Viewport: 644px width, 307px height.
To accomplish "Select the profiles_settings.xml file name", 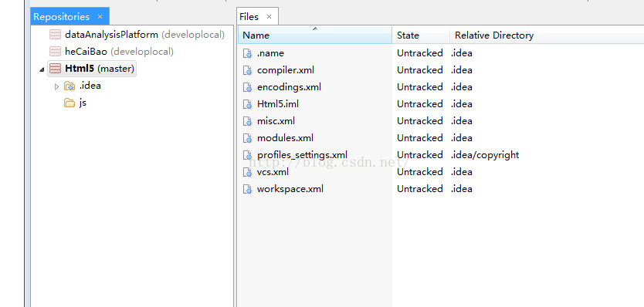I will click(302, 155).
